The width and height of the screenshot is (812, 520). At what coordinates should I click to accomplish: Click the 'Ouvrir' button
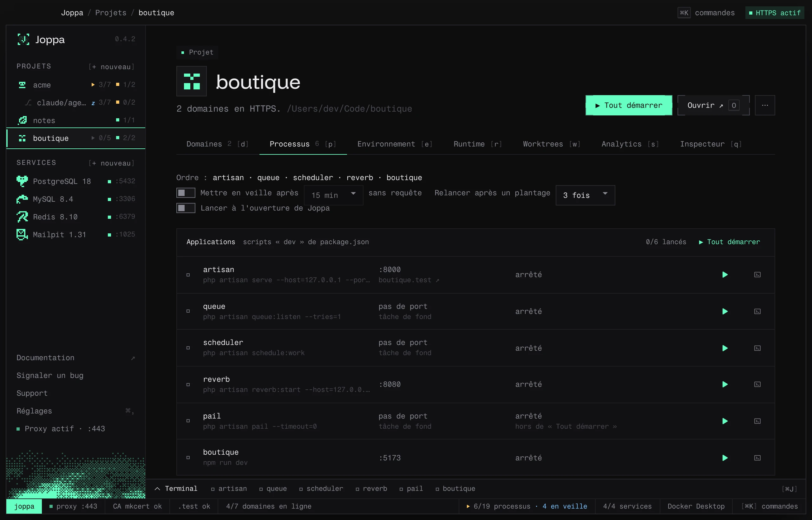(713, 105)
